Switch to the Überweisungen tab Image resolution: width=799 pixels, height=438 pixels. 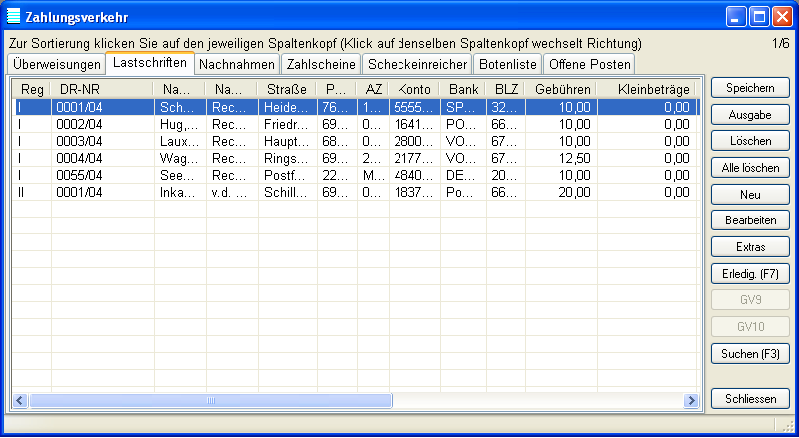pos(55,64)
